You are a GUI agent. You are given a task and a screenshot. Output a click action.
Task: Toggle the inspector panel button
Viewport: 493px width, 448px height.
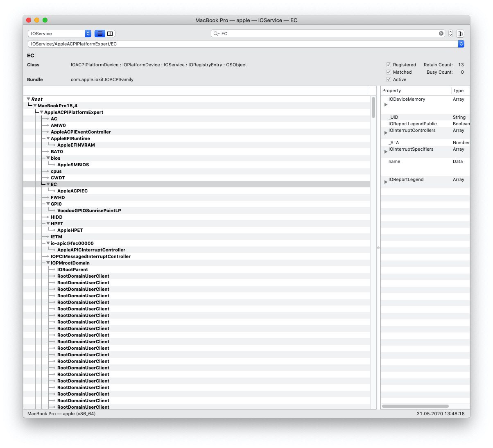click(x=460, y=34)
